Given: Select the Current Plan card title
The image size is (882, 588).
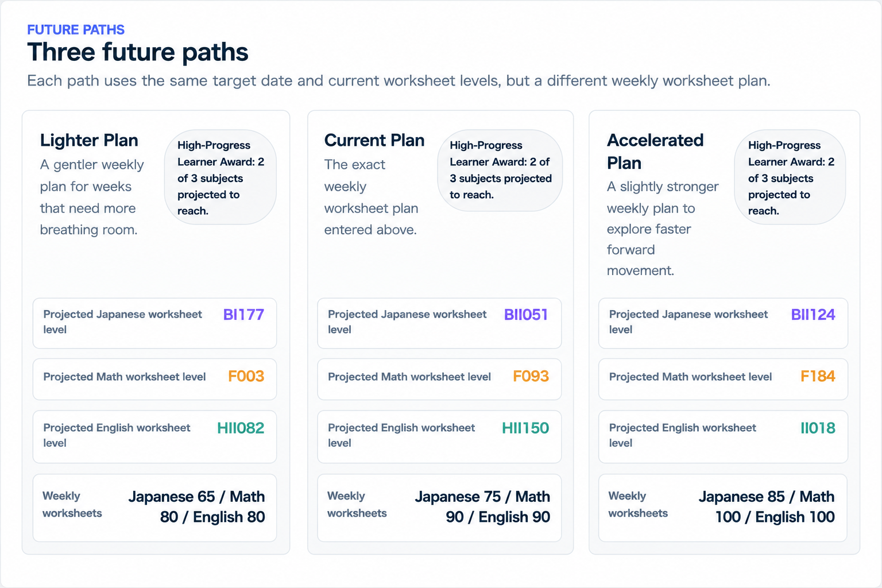Looking at the screenshot, I should tap(374, 140).
